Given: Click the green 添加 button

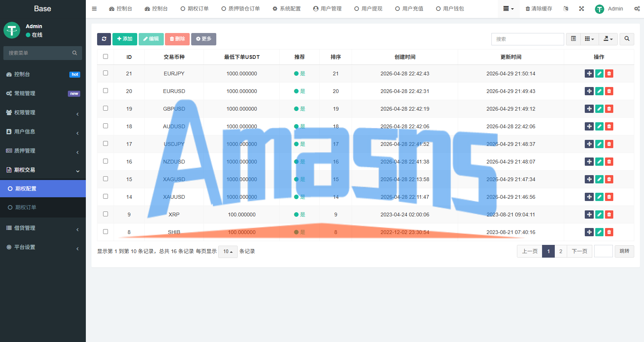Looking at the screenshot, I should coord(125,39).
